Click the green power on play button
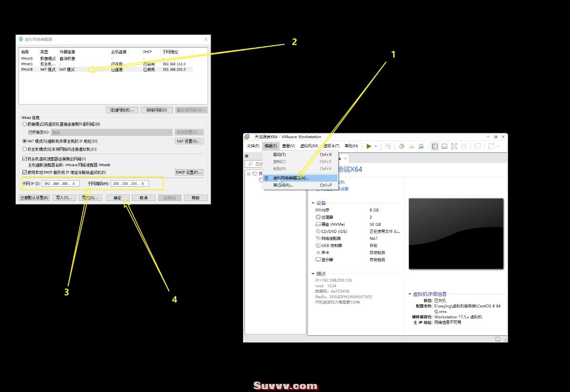This screenshot has width=570, height=392. point(368,146)
